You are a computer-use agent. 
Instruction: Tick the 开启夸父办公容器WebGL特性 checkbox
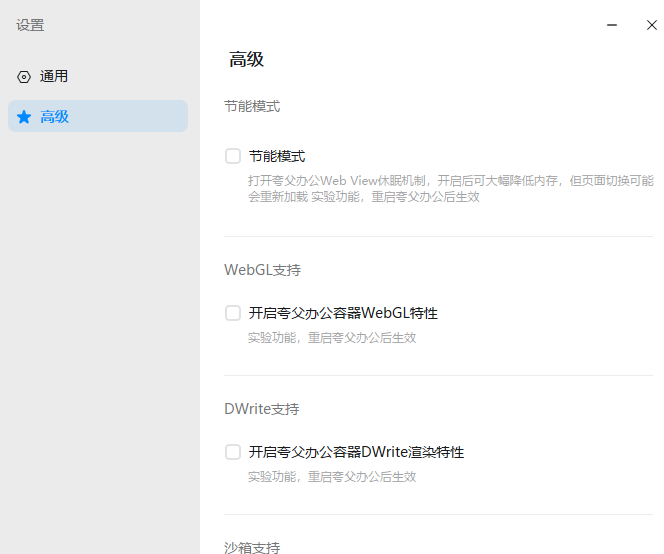click(x=233, y=313)
